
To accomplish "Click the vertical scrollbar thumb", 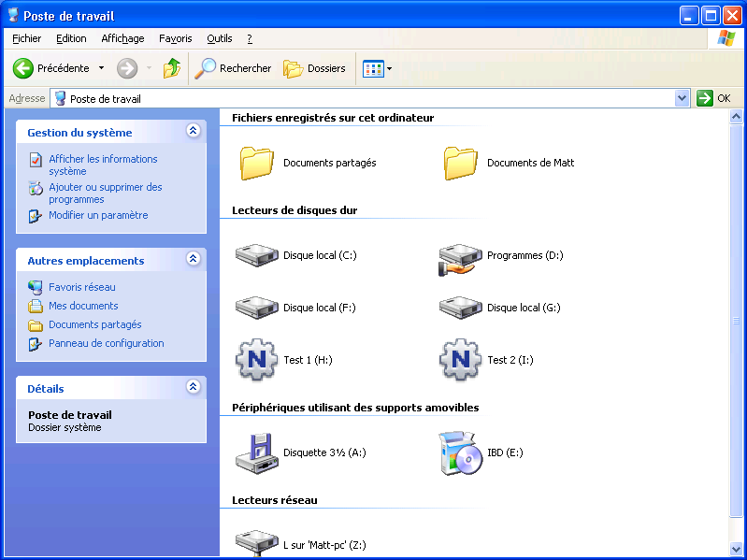I will (736, 321).
